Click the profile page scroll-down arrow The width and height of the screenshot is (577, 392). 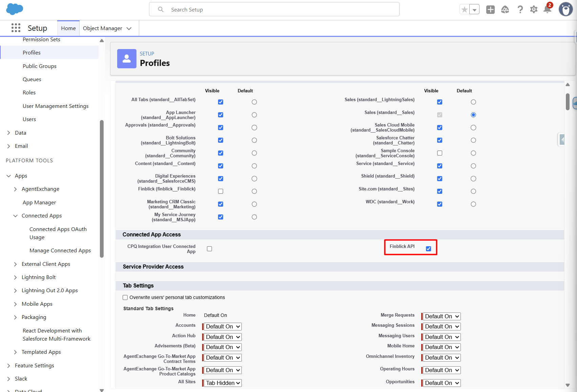[x=568, y=385]
